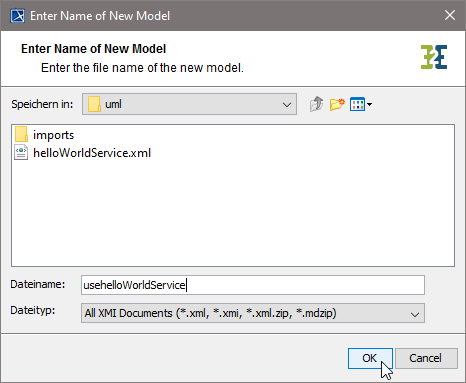466x383 pixels.
Task: Open the Dateityp All XMI Documents dropdown
Action: [x=253, y=313]
